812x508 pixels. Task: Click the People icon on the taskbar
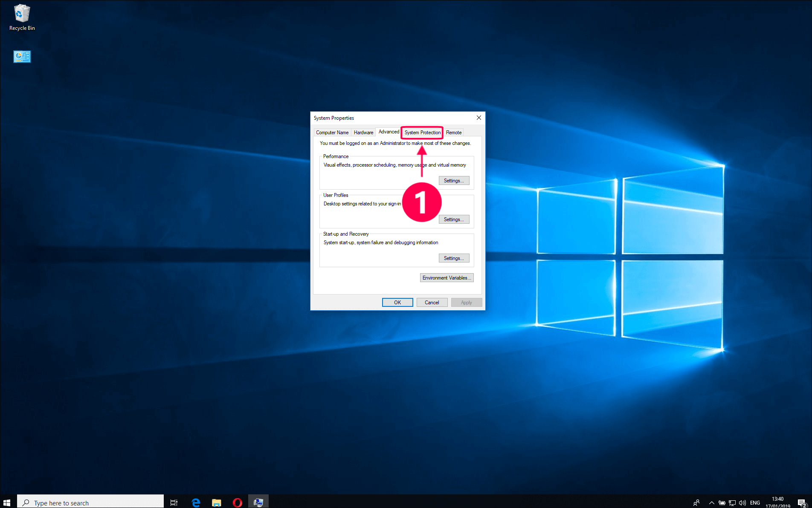(696, 502)
